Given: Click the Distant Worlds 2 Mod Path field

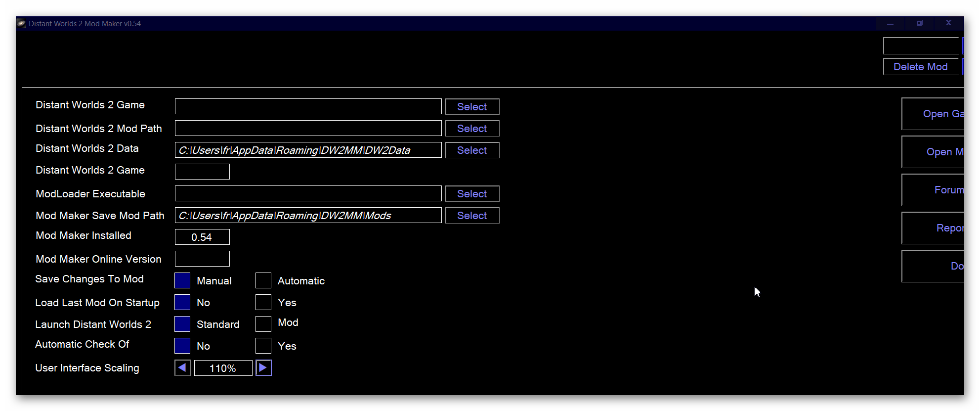Looking at the screenshot, I should (x=308, y=128).
